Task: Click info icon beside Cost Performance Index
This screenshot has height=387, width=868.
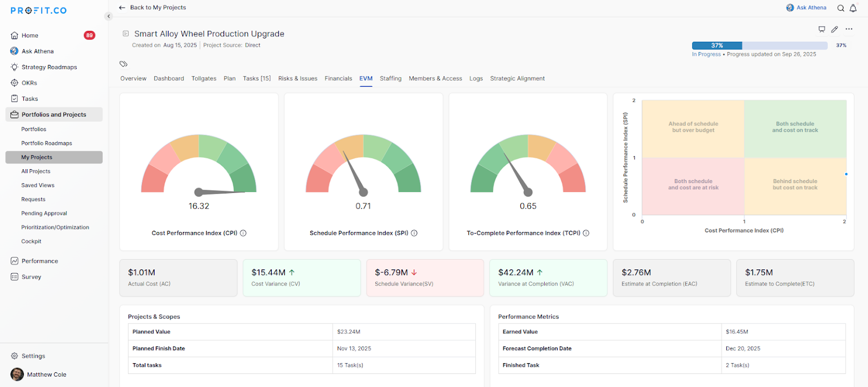Action: [243, 233]
